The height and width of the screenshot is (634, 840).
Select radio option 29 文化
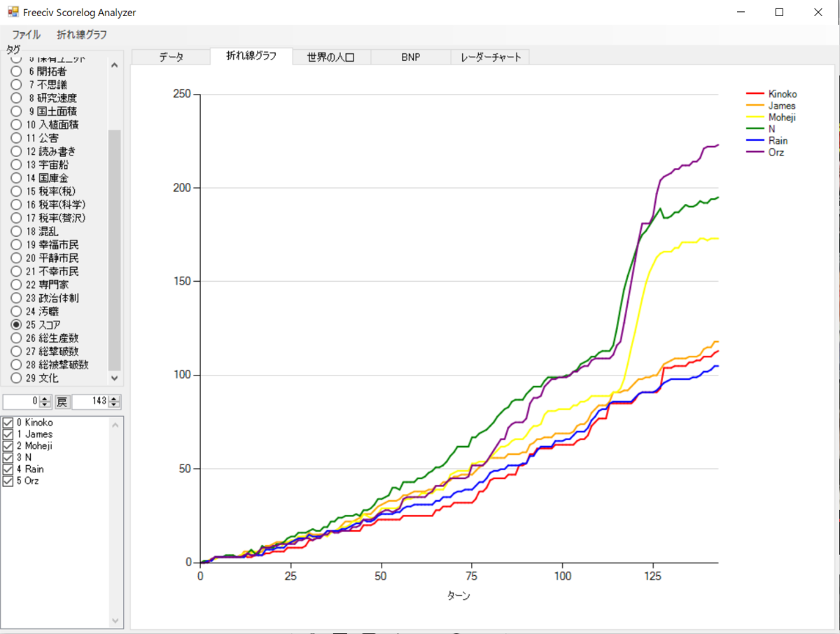pyautogui.click(x=35, y=378)
